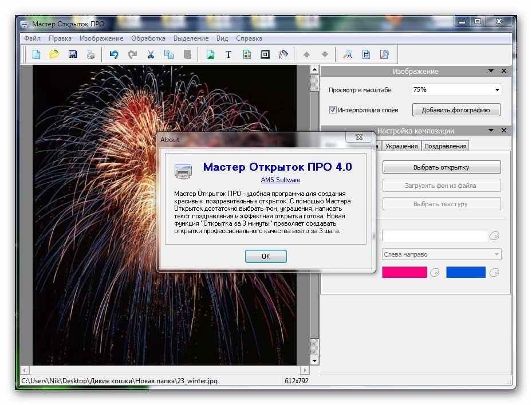Expand the Слева направо direction dropdown
Viewport: 532px width, 405px height.
click(496, 254)
